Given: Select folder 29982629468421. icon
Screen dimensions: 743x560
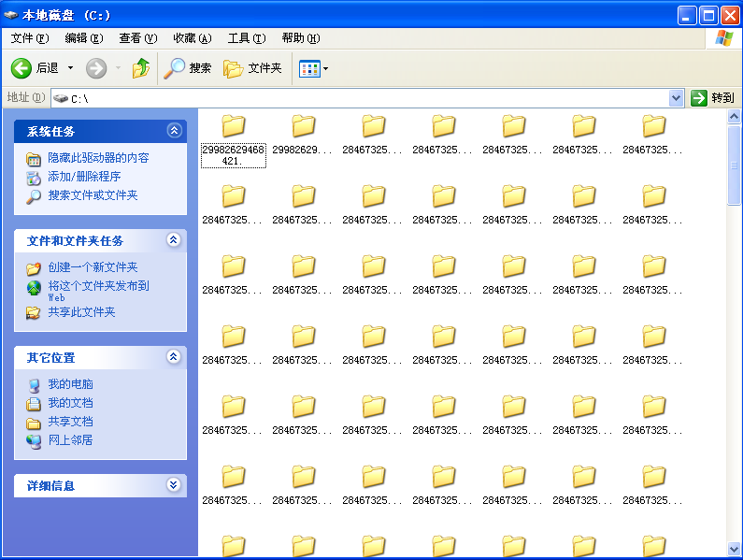Looking at the screenshot, I should [233, 125].
